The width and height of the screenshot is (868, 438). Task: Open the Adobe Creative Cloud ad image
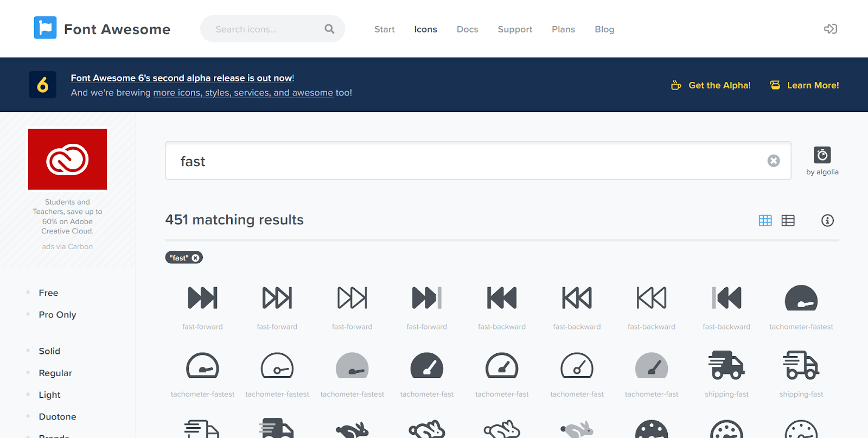(x=67, y=159)
